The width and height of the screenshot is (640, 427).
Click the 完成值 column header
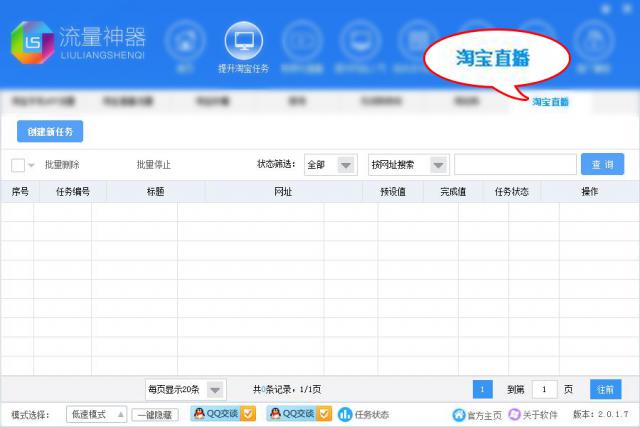click(x=453, y=191)
